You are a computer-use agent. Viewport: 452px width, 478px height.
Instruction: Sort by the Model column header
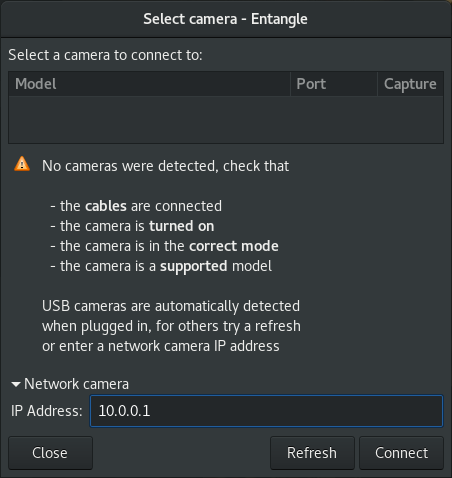tap(149, 84)
